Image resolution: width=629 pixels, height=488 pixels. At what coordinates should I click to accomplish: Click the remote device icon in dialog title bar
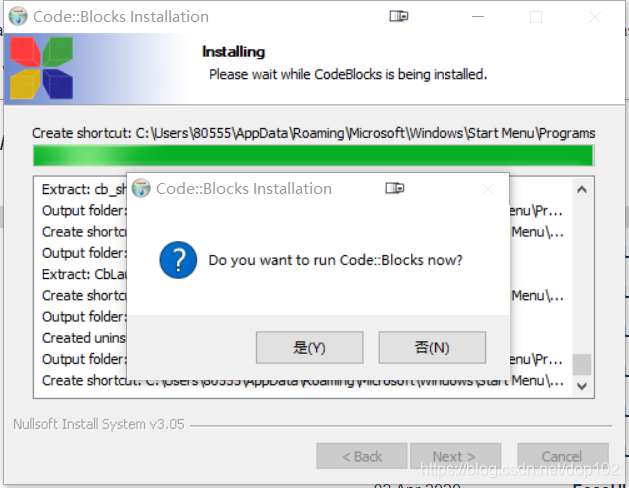tap(395, 188)
